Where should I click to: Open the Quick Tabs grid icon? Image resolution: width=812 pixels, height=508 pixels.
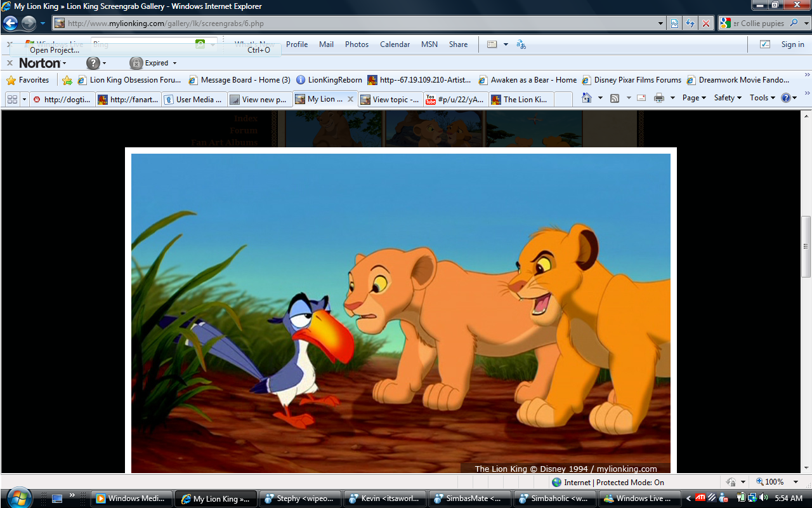click(x=12, y=99)
